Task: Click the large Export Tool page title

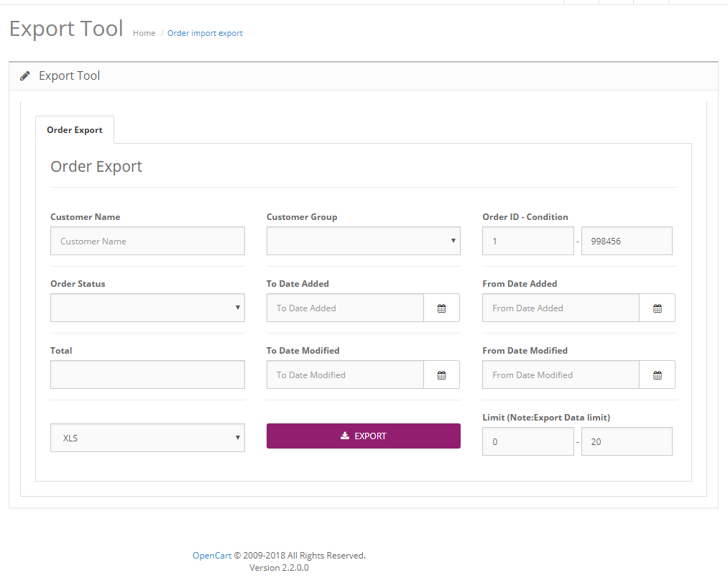Action: point(66,29)
